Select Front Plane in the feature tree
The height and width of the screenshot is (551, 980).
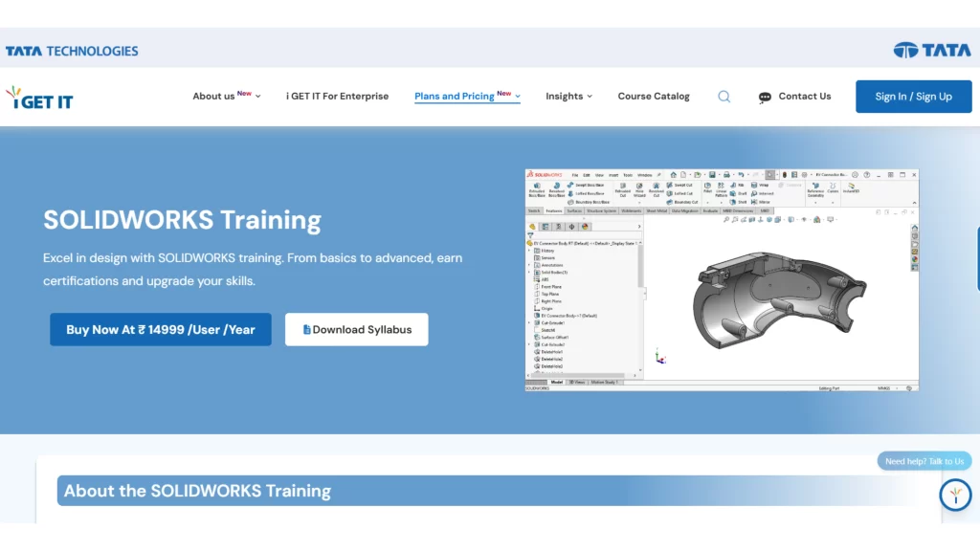click(550, 287)
